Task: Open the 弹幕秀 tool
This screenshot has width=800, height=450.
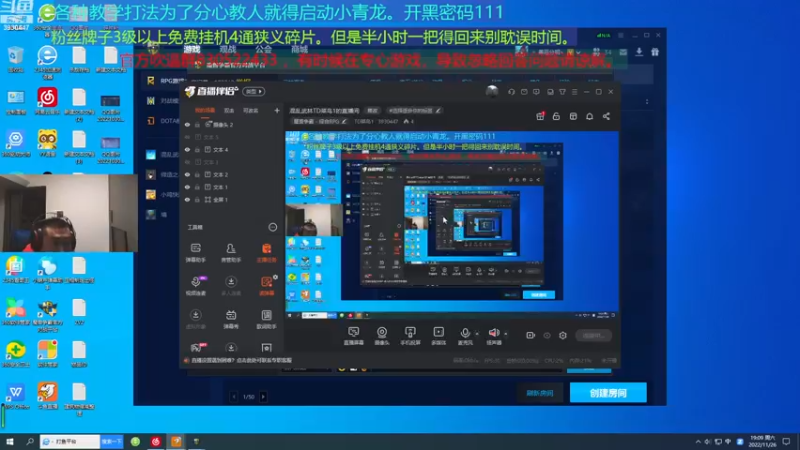Action: point(231,319)
